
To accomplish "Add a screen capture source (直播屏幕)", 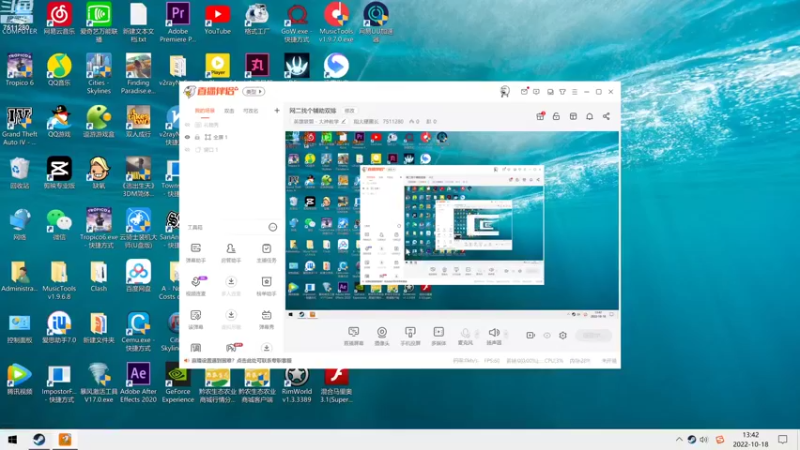I will (x=353, y=336).
